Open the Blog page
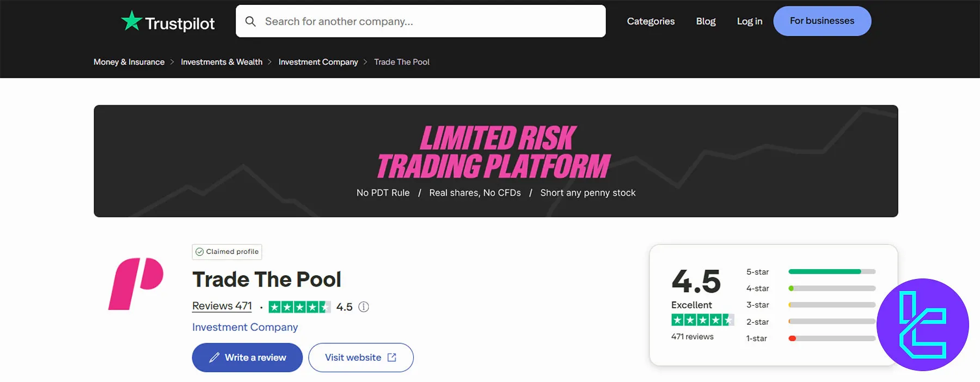Screen dimensions: 980x382 pos(706,21)
